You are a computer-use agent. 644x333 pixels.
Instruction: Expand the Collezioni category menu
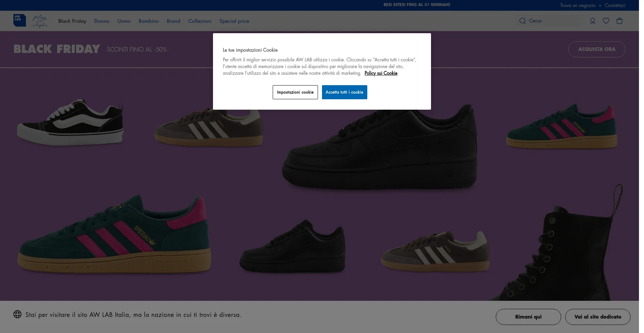pyautogui.click(x=200, y=21)
